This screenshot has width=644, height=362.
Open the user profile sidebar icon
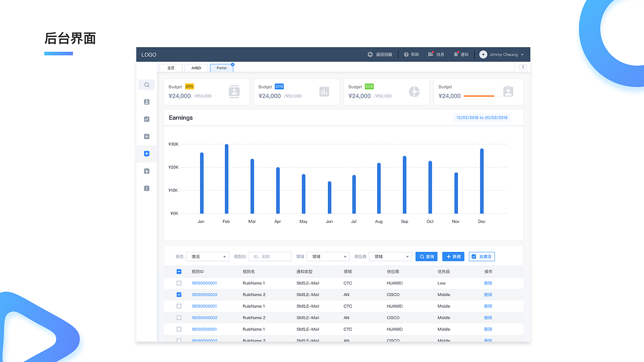(x=146, y=102)
